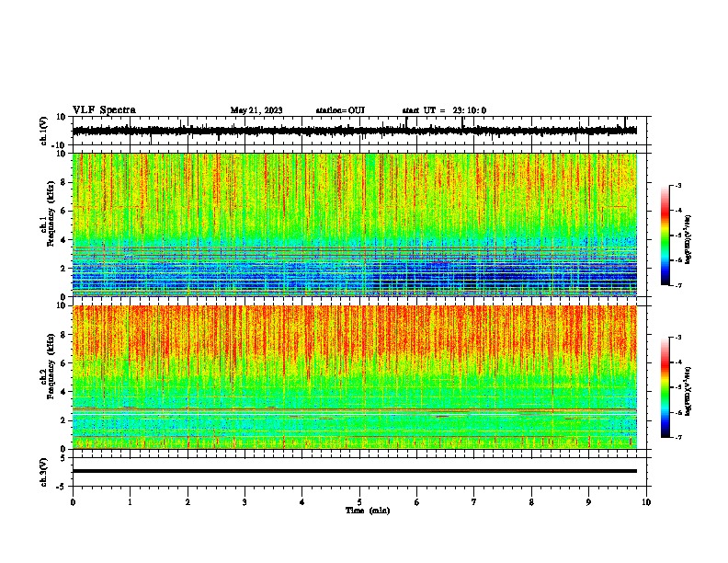
Task: Click time axis tick label "7"
Action: [x=474, y=502]
